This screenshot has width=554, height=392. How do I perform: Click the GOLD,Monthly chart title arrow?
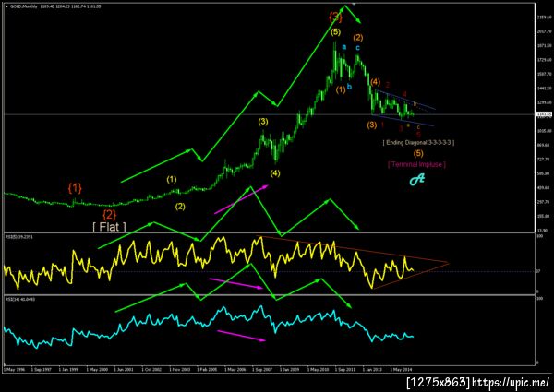6,6
